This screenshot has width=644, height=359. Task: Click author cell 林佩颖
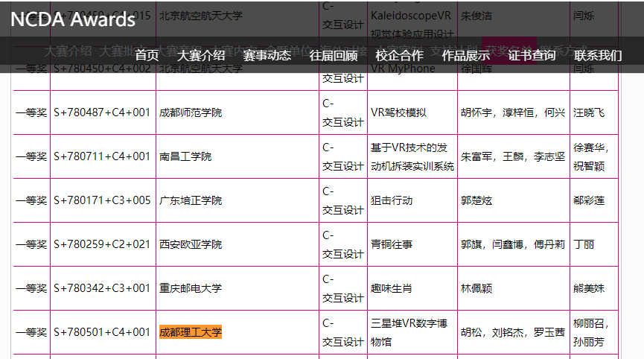[x=476, y=288]
